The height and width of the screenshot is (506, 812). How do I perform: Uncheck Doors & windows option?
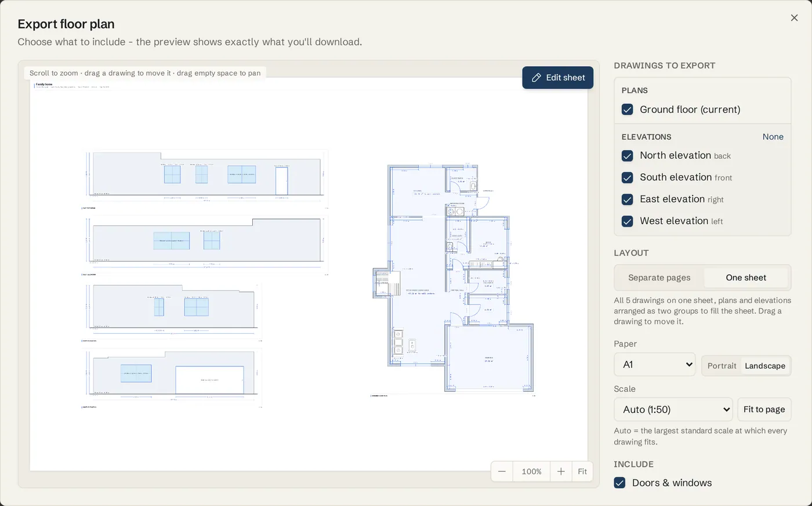pos(619,483)
